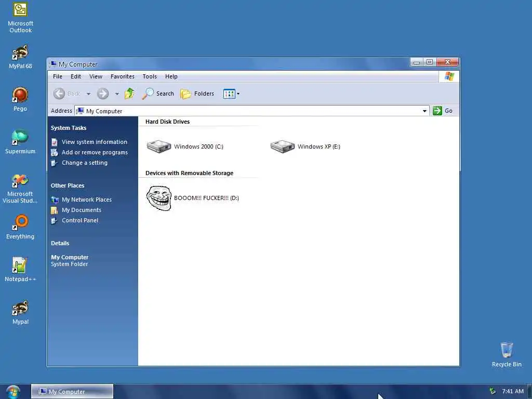Click into the Address bar field
Screen dimensions: 532x399
coord(252,111)
